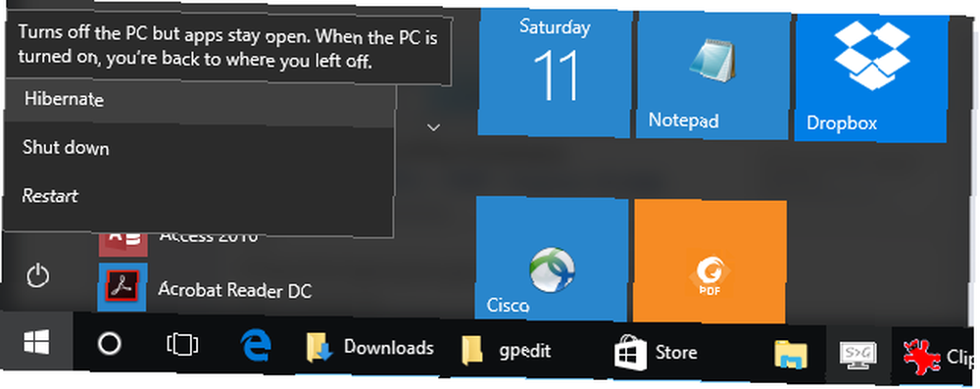The image size is (980, 389).
Task: Click the Power icon in Start menu
Action: (38, 275)
